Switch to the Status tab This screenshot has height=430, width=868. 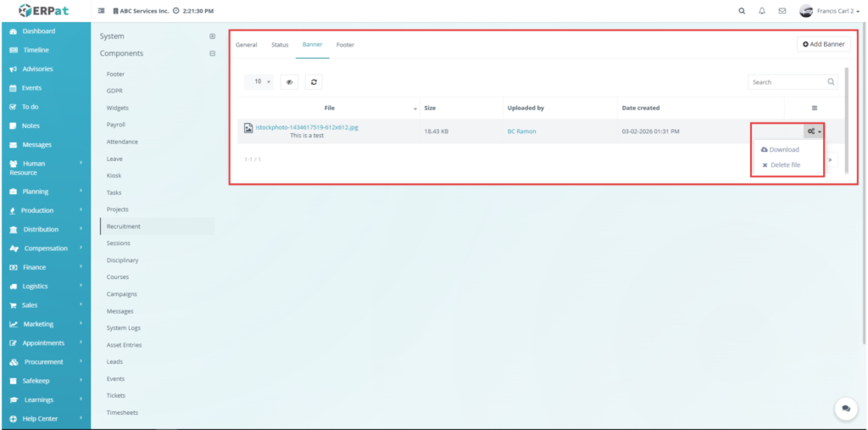coord(280,45)
